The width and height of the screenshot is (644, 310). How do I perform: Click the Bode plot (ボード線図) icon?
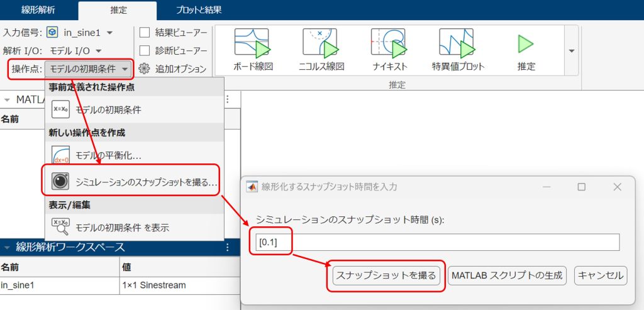pos(252,44)
